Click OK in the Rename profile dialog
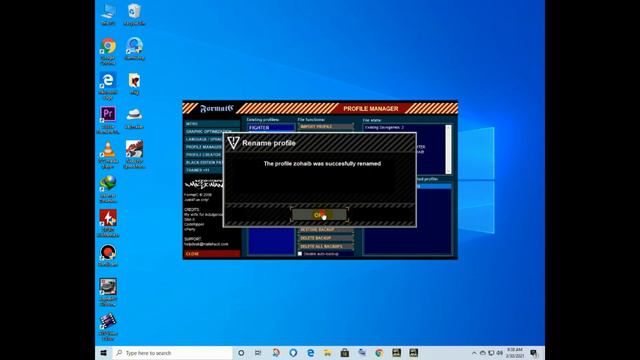Image resolution: width=640 pixels, height=360 pixels. pyautogui.click(x=319, y=215)
